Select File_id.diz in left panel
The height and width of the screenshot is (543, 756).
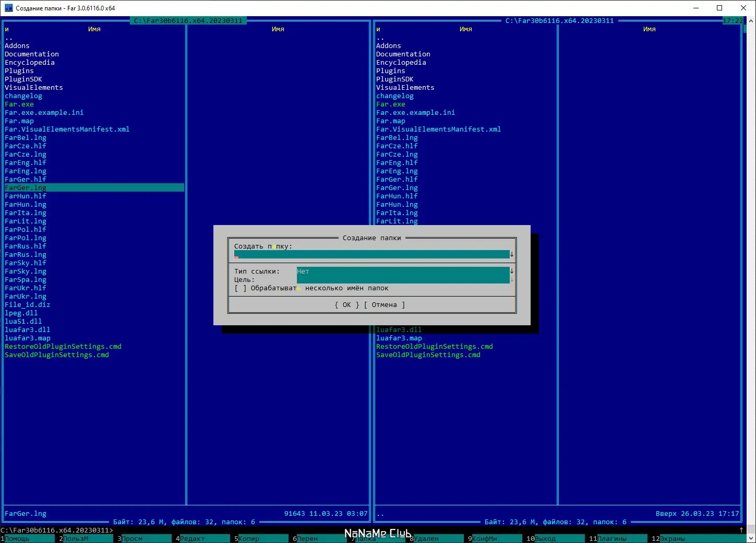pyautogui.click(x=28, y=305)
